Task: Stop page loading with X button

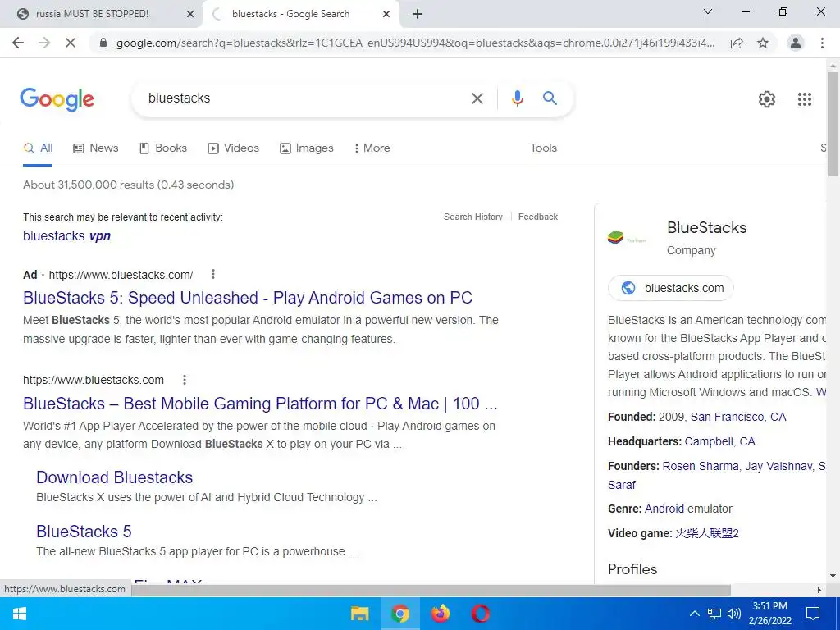Action: [x=71, y=43]
